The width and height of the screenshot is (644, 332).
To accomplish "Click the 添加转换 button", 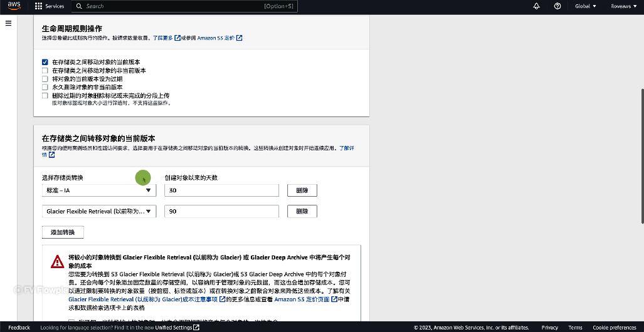I will (x=63, y=232).
